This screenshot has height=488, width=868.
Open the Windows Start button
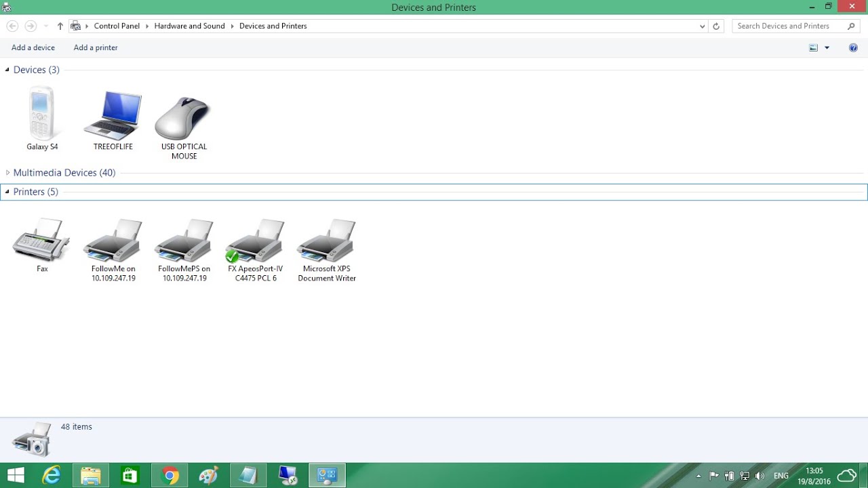click(16, 475)
